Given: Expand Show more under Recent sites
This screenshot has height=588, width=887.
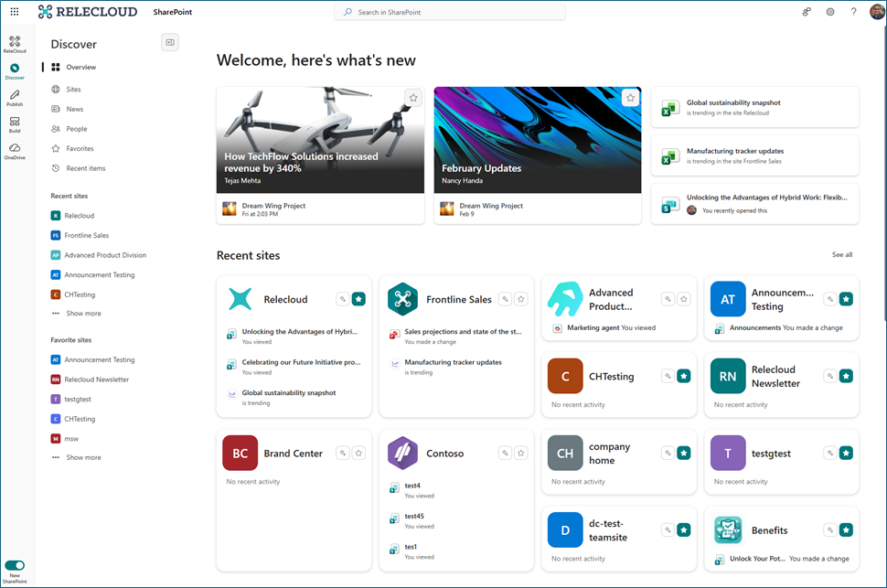Looking at the screenshot, I should pyautogui.click(x=83, y=314).
